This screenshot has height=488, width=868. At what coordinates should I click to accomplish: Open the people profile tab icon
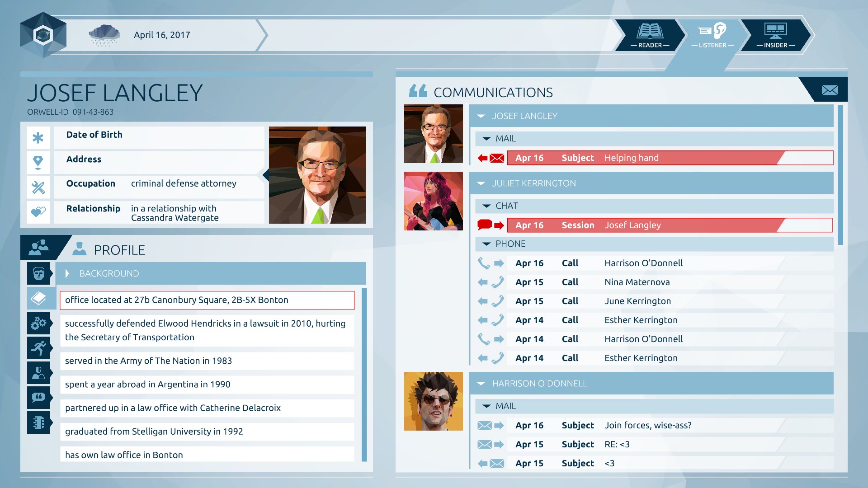coord(39,247)
